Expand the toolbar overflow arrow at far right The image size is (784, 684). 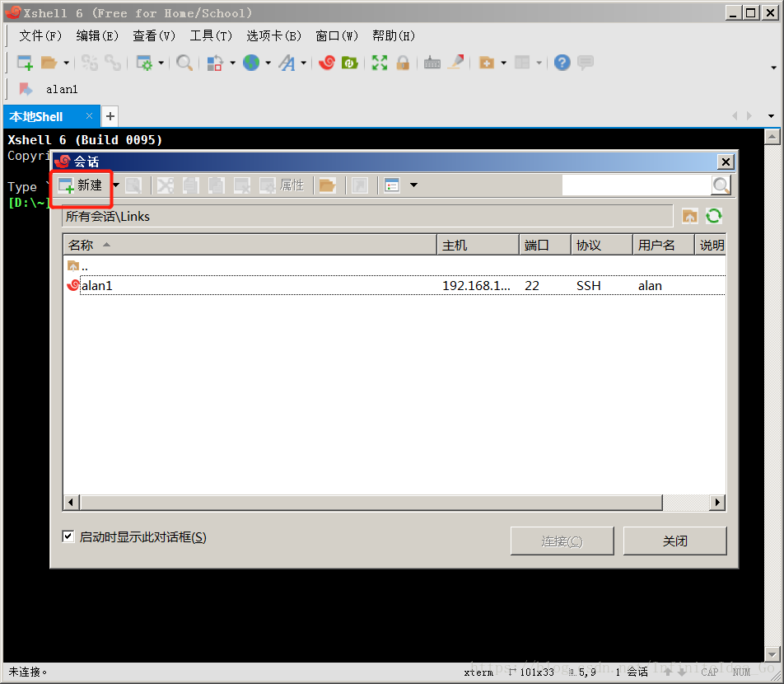773,67
